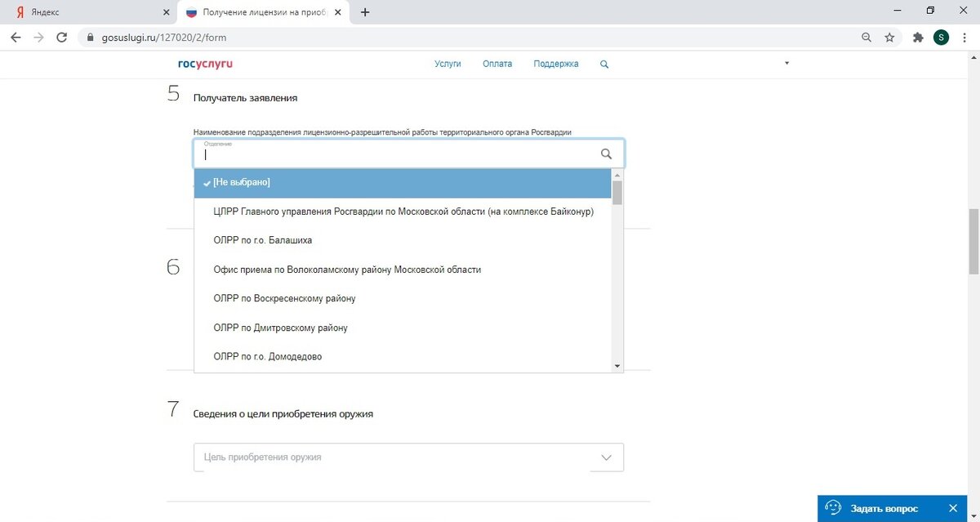Select Офис приема по Волоколамскому району
The image size is (980, 522).
403,270
